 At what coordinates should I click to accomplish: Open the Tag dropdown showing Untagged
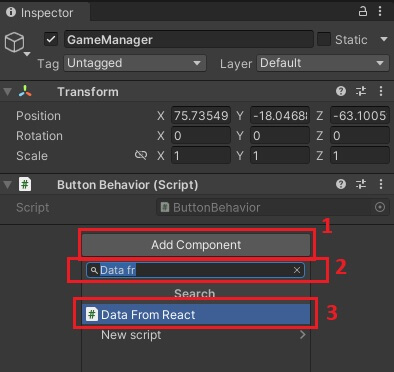[135, 63]
